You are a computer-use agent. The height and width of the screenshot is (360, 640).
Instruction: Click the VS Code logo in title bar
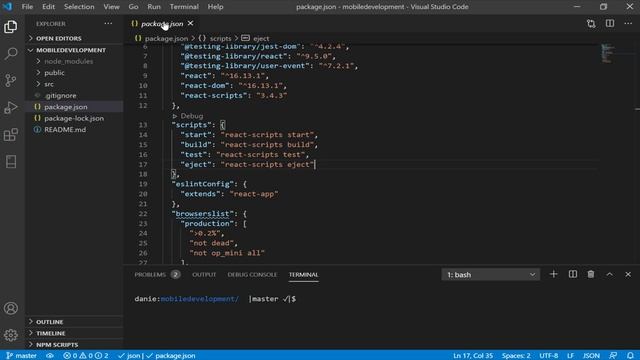pyautogui.click(x=7, y=7)
